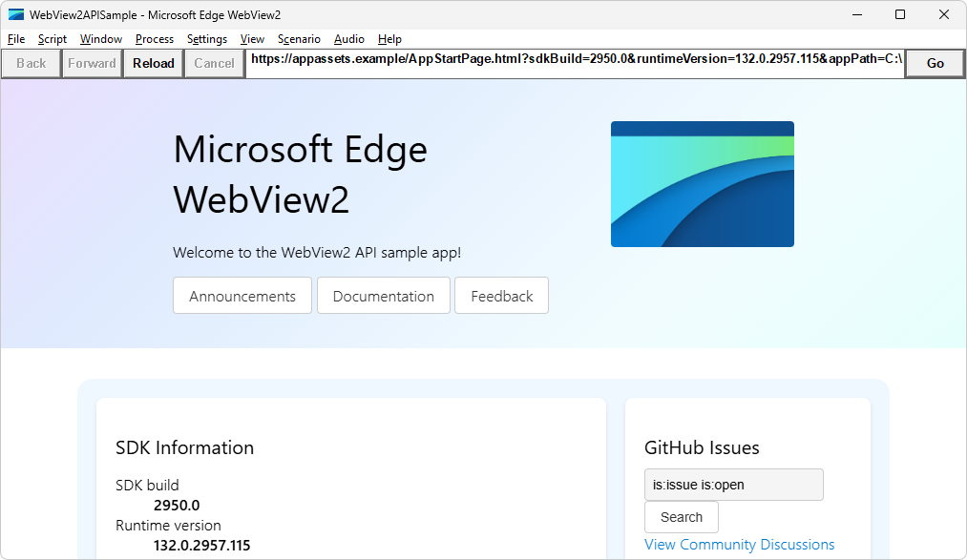Click the URL address bar
967x560 pixels.
coord(573,63)
